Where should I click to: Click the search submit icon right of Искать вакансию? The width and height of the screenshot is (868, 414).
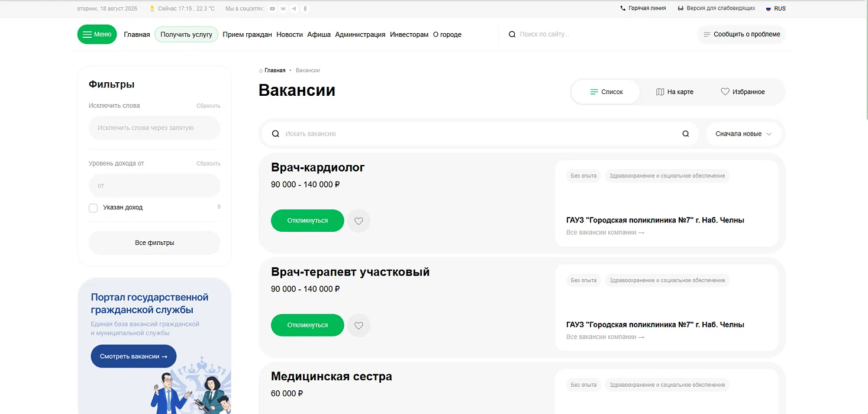686,134
